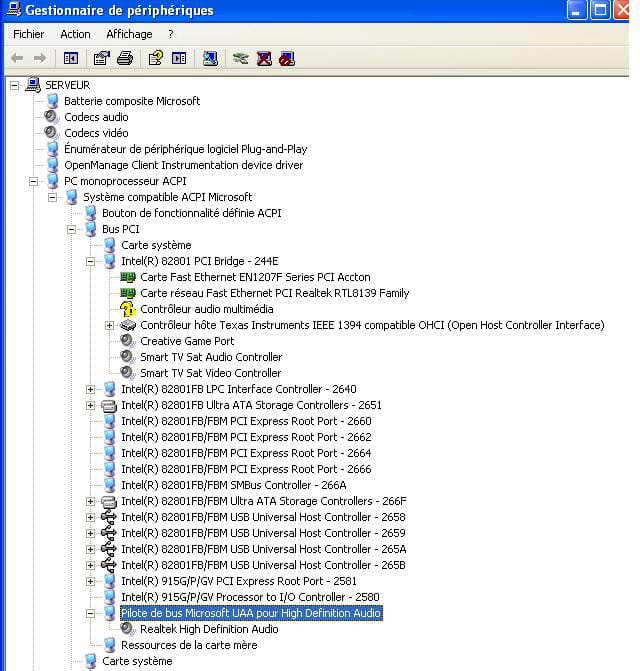This screenshot has height=671, width=640.
Task: Click the speaker icon of Creative Game Port
Action: pyautogui.click(x=127, y=341)
